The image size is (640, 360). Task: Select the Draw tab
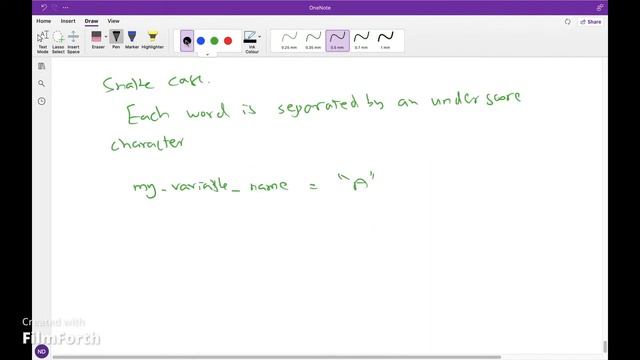point(91,21)
